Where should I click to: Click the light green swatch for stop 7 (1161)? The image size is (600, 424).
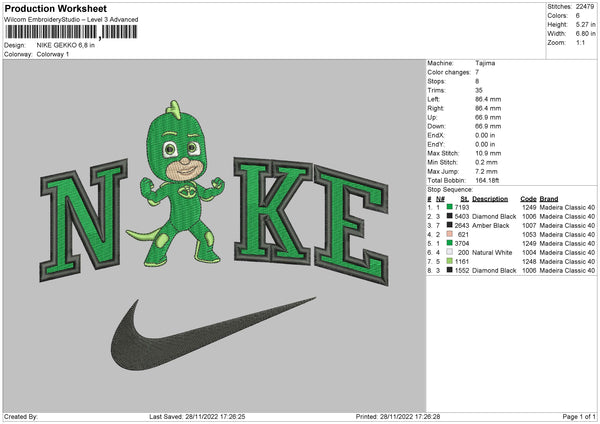point(450,261)
